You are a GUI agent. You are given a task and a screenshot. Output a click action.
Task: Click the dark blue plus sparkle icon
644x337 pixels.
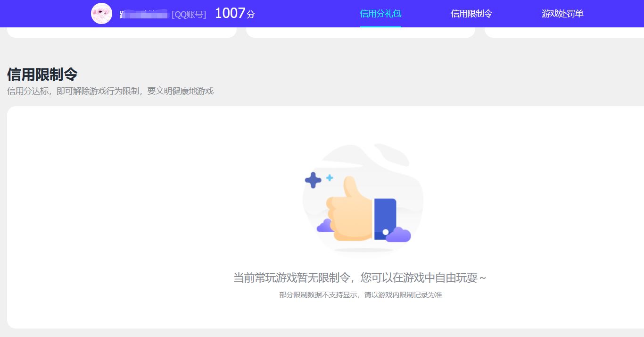pyautogui.click(x=313, y=180)
